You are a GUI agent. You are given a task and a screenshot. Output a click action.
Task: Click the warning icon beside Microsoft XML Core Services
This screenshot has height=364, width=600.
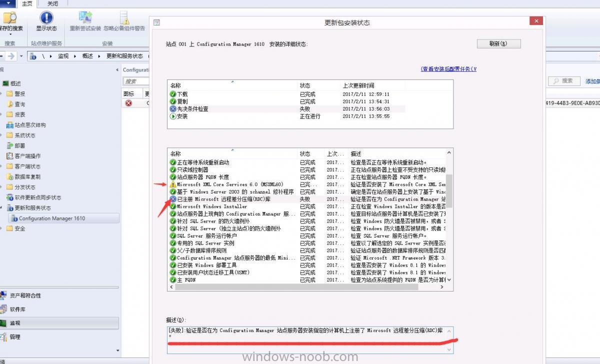(x=173, y=184)
